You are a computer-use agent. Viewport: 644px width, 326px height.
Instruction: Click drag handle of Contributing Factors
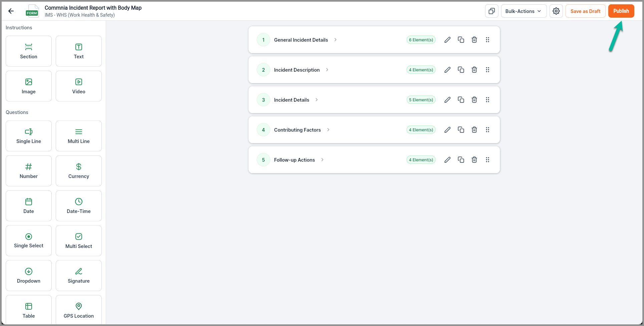[488, 130]
